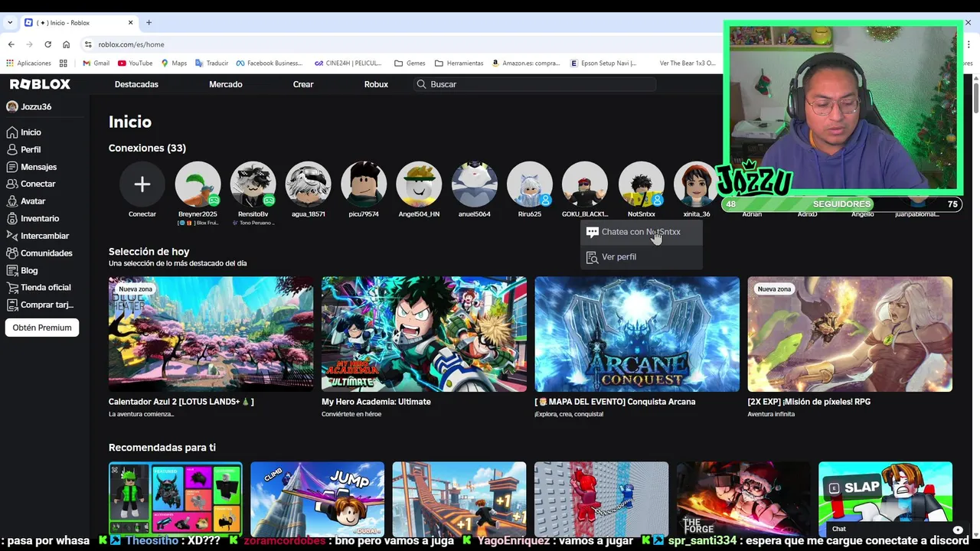Open xinita_36 connection avatar
The image size is (980, 551).
point(696,184)
